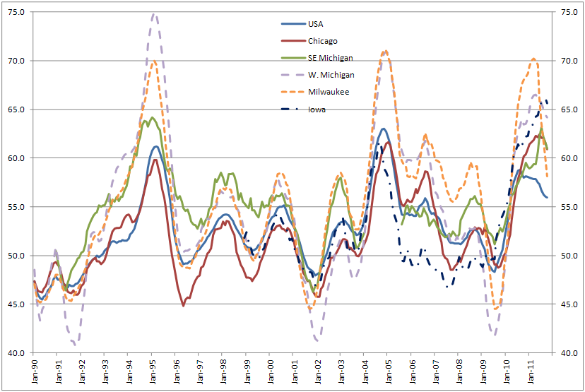Click the right axis 40.0 label

click(x=569, y=353)
